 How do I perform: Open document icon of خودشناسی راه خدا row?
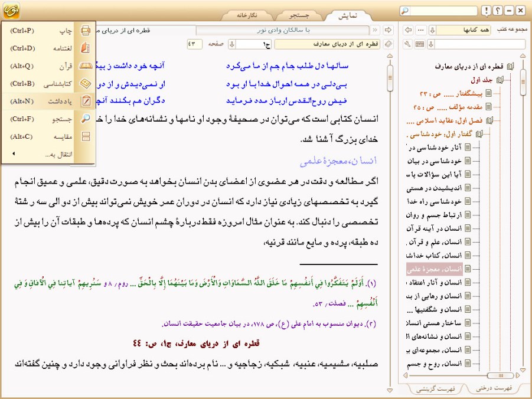(468, 201)
